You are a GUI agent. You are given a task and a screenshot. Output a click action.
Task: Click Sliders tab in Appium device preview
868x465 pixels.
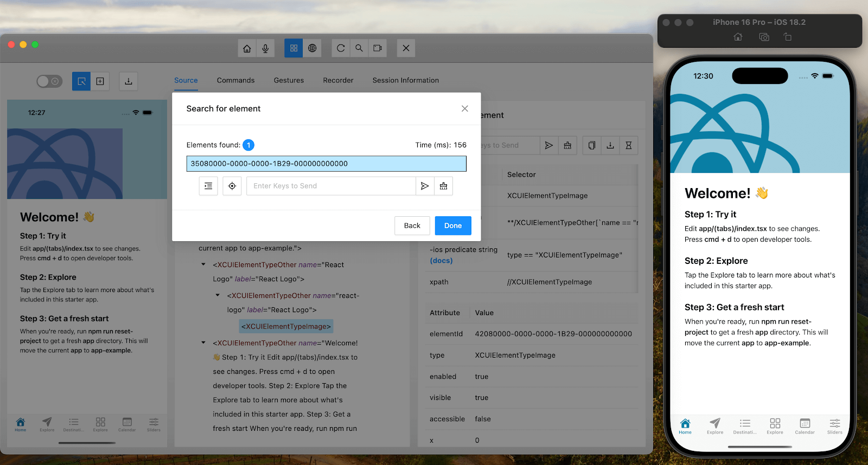pos(154,424)
